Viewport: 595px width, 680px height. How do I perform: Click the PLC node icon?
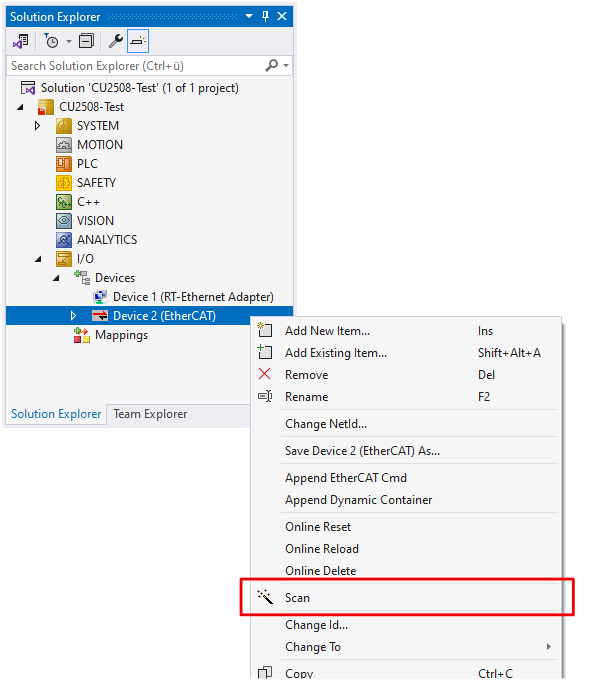tap(64, 163)
